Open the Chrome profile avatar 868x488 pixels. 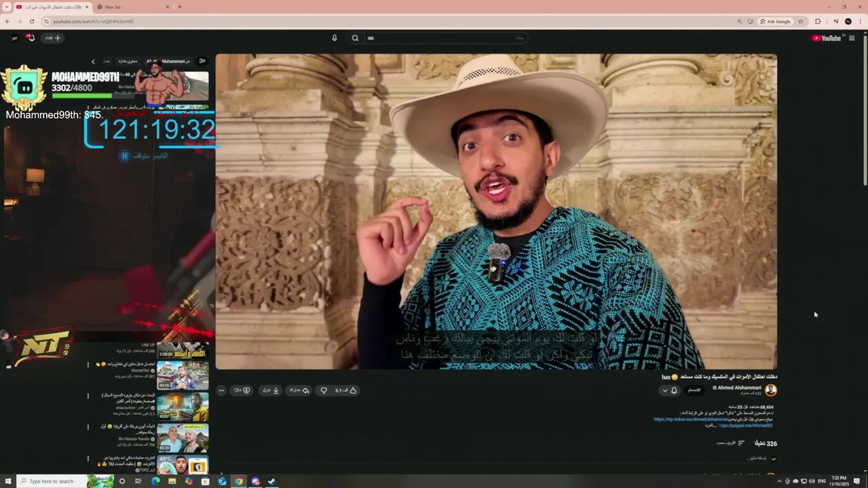point(848,21)
